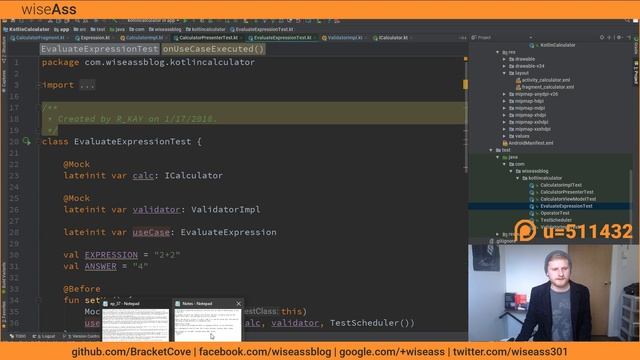Open the Logcat tool window button

click(44, 336)
